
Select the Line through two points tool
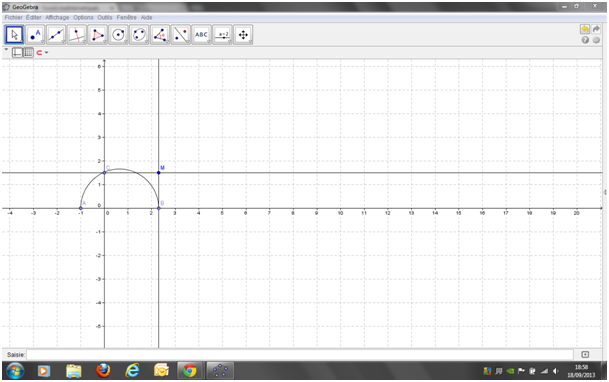tap(56, 35)
